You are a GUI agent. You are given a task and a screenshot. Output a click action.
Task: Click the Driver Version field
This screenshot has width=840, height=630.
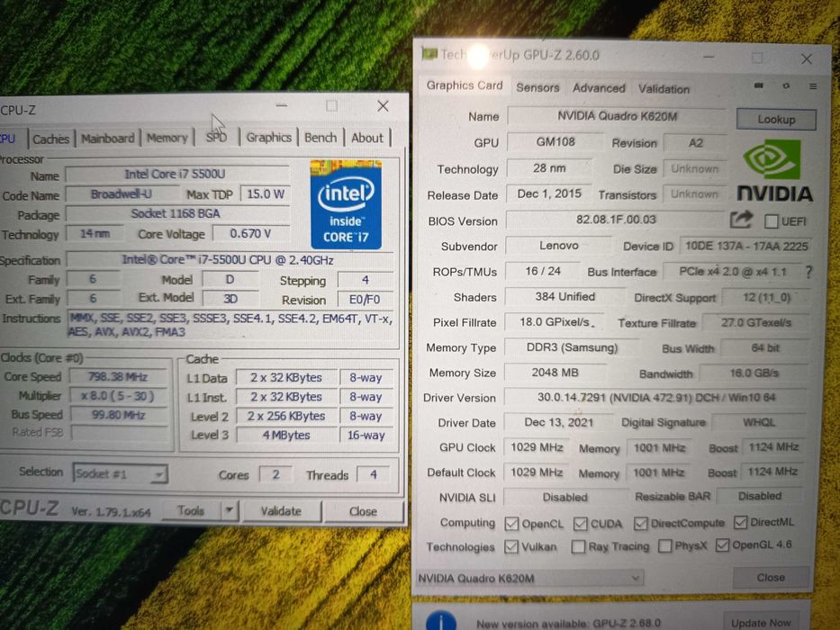[656, 398]
